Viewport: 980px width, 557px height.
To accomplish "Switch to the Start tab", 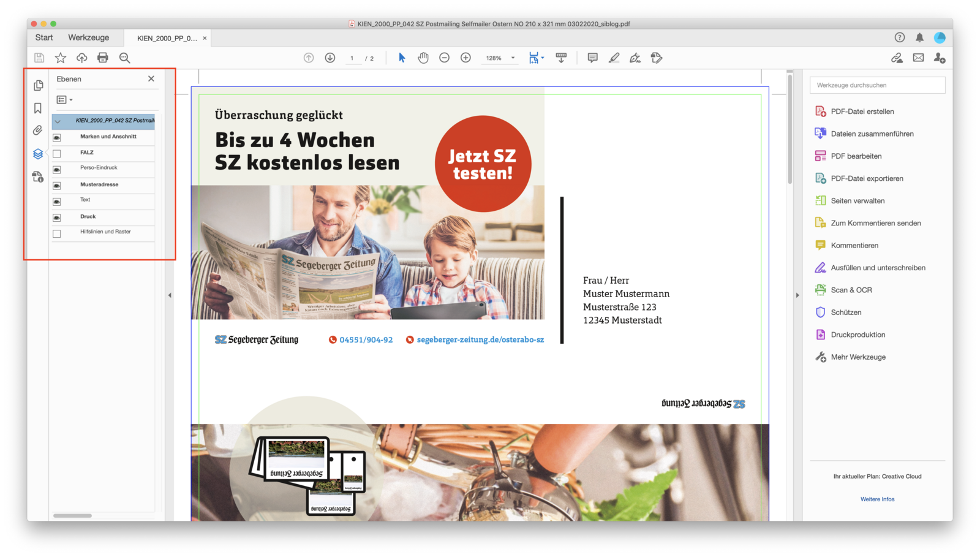I will tap(44, 37).
